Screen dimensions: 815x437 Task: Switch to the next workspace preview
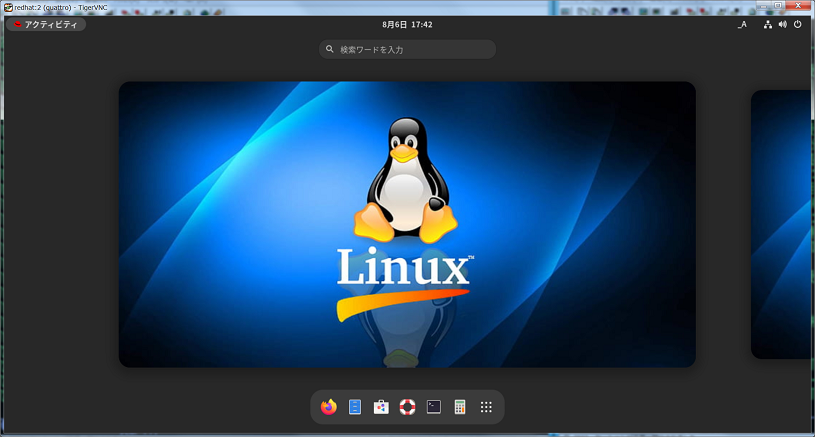click(781, 224)
